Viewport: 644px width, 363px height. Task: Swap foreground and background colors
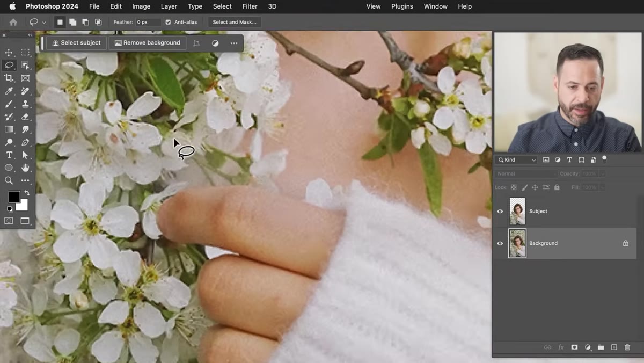point(27,193)
